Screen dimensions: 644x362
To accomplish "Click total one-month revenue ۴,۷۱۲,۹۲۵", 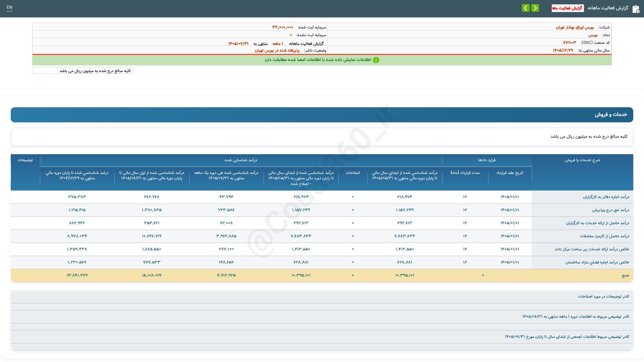I will point(226,275).
